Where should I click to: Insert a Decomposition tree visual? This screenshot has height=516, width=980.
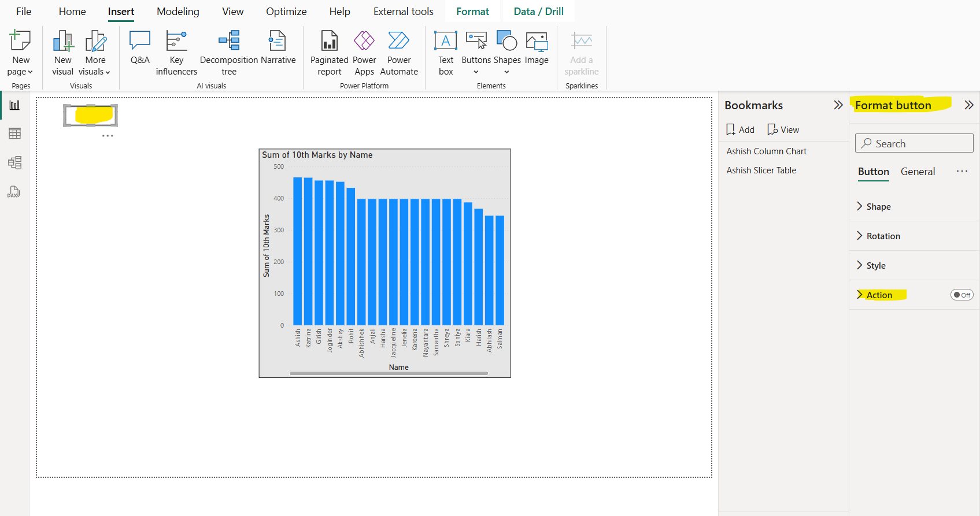pos(229,53)
